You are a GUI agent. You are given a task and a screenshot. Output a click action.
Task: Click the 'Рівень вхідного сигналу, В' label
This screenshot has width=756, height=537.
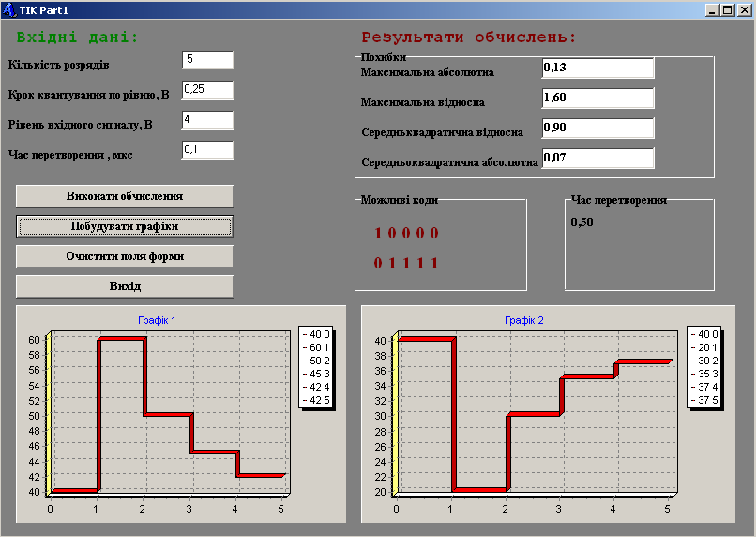pos(80,125)
